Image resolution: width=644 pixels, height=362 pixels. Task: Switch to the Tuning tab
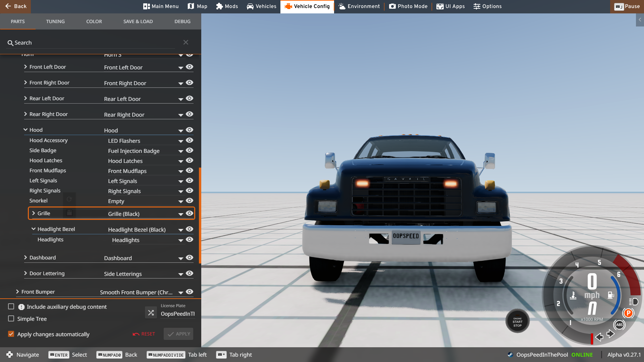pos(55,21)
